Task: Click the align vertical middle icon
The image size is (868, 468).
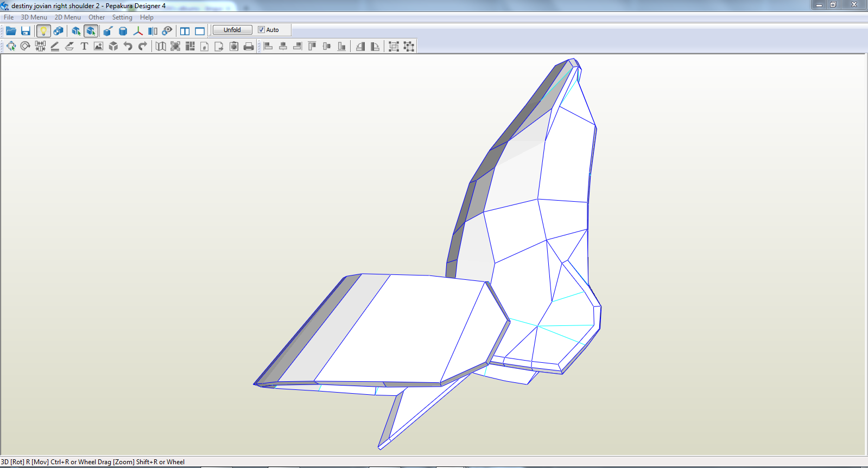Action: [x=327, y=46]
